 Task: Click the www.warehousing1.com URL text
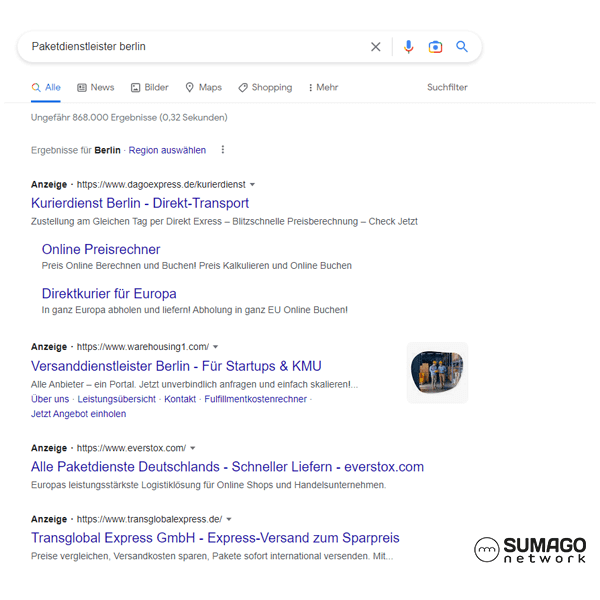click(x=143, y=347)
